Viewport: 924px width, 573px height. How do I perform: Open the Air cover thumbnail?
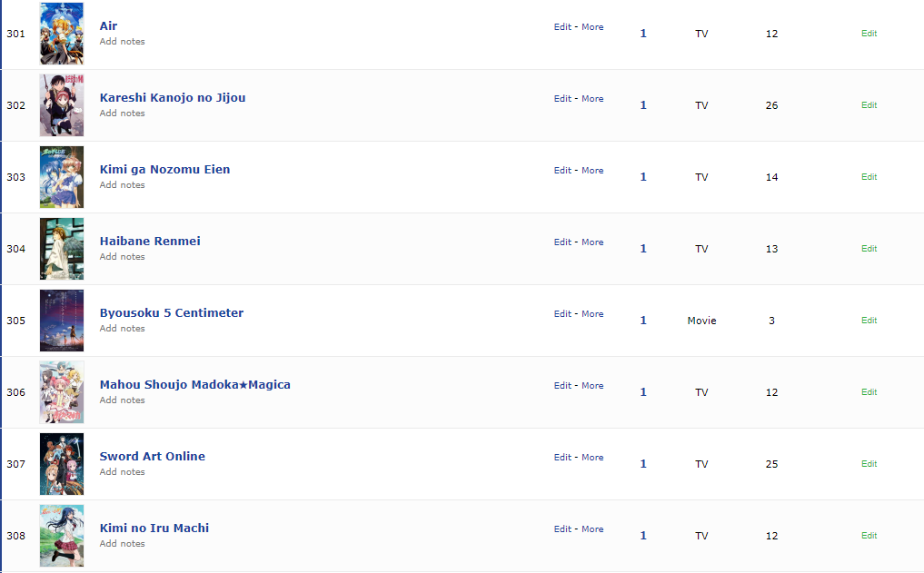[62, 34]
